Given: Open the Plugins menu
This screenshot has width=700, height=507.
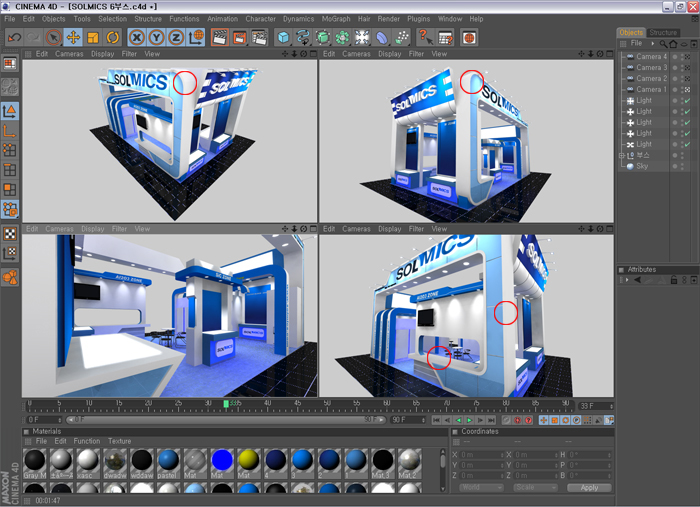Looking at the screenshot, I should click(x=418, y=19).
